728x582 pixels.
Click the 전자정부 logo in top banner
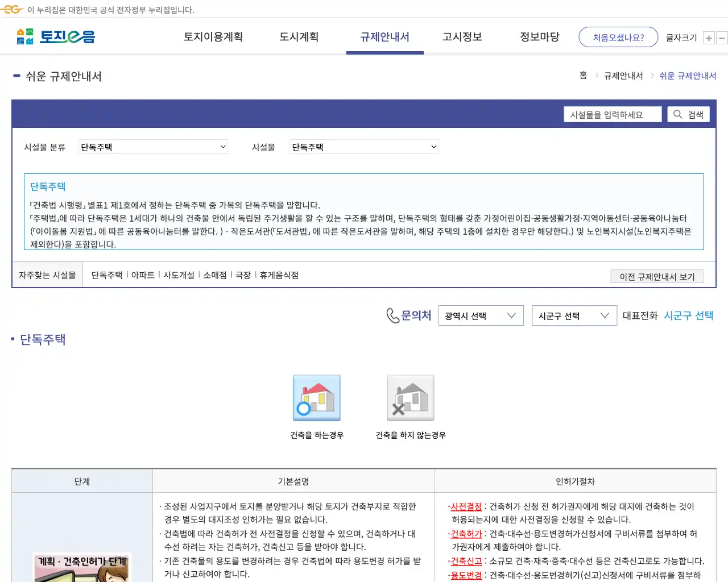[x=11, y=9]
